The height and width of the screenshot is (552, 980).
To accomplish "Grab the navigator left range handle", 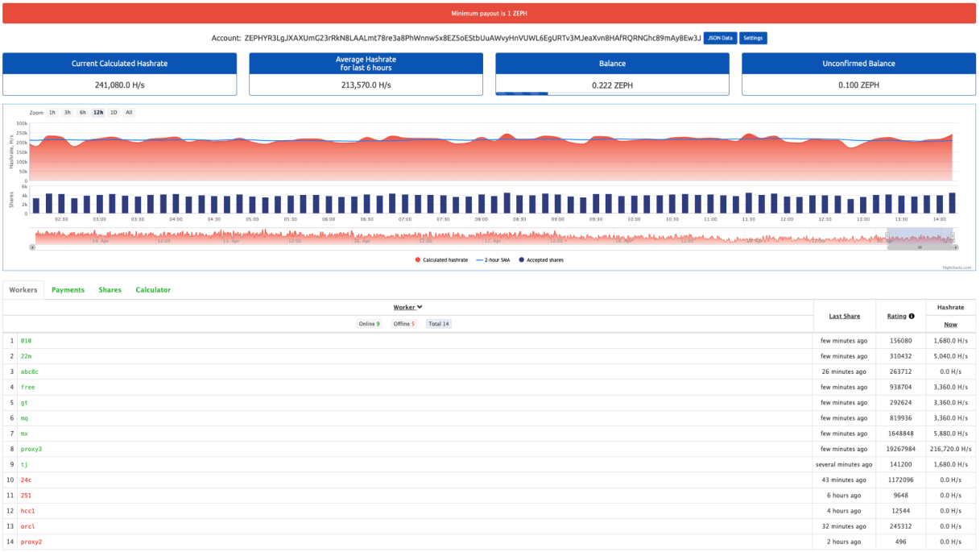I will 887,236.
